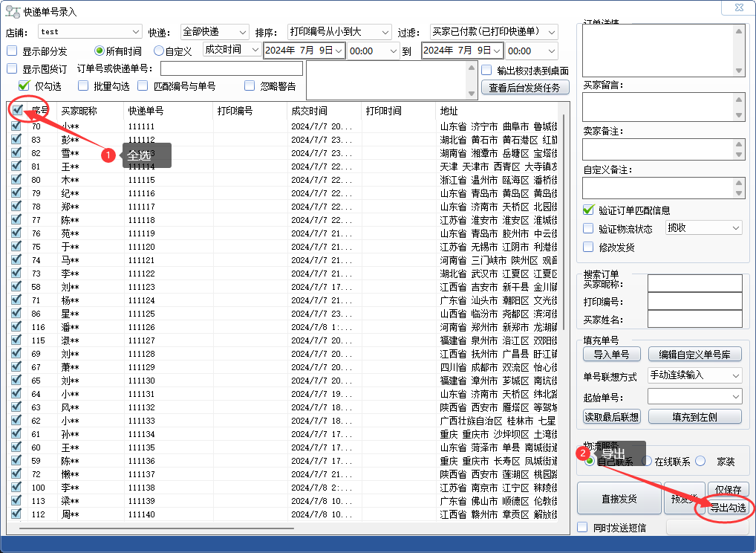Expand the 单号联想方式 dropdown
This screenshot has height=553, width=756.
(x=694, y=375)
